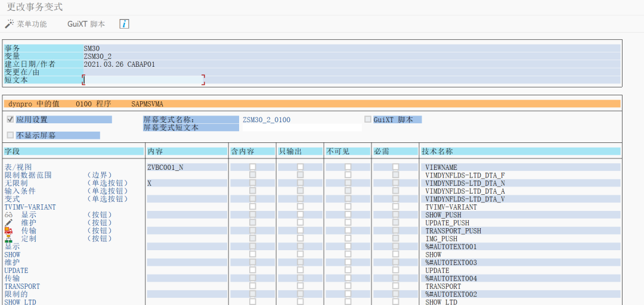Select the 限制数据范围 field label
This screenshot has height=305, width=644.
coord(28,175)
